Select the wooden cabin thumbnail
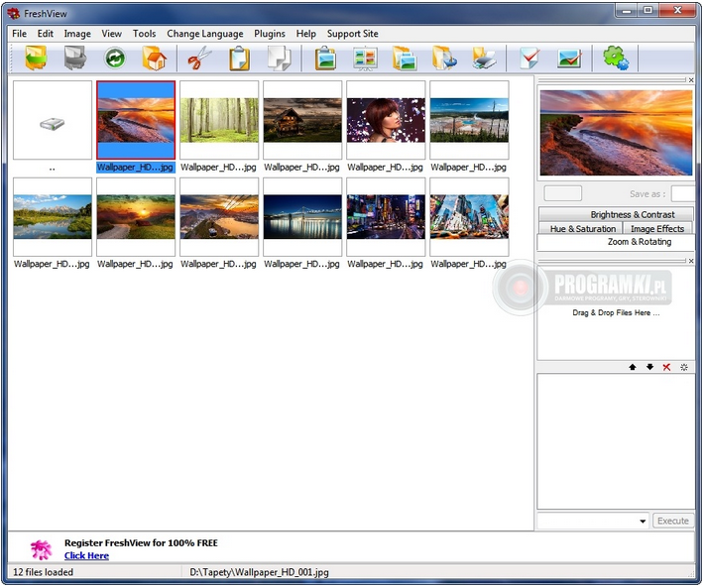Viewport: 704px width, 588px height. [302, 120]
